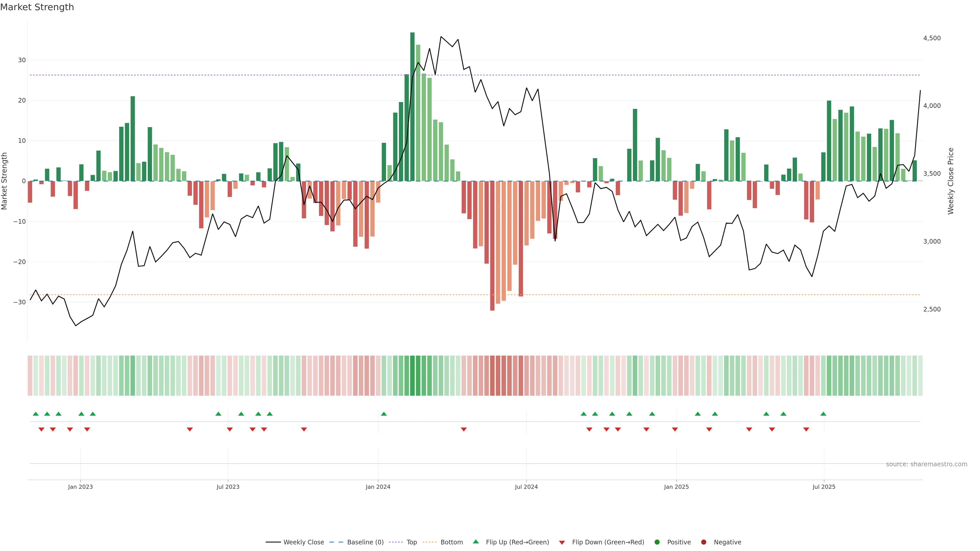Click the flip-down triangle just before Jan 2025
980x551 pixels.
coord(675,429)
